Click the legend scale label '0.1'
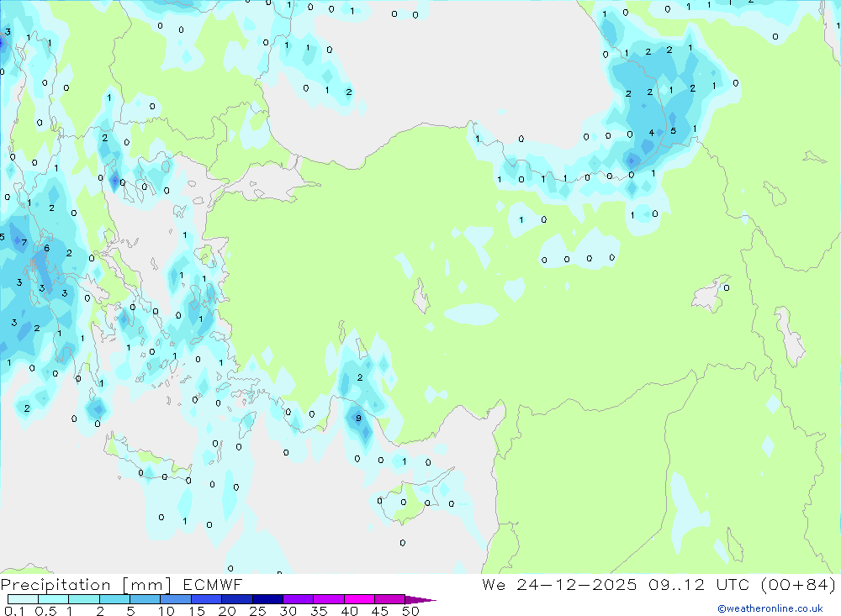 tap(13, 611)
